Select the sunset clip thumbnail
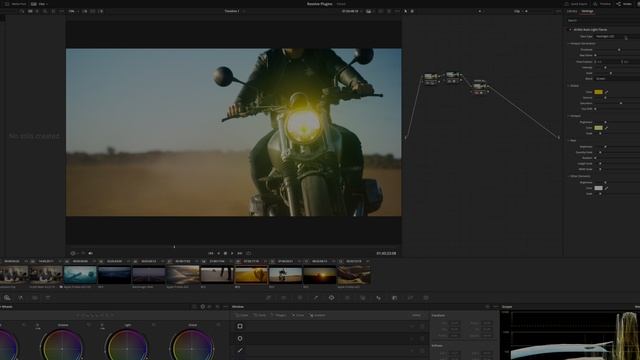Image resolution: width=640 pixels, height=360 pixels. pyautogui.click(x=320, y=275)
